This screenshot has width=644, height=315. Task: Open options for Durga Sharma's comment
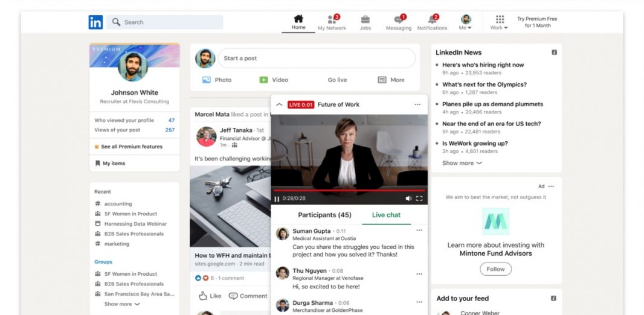click(419, 302)
